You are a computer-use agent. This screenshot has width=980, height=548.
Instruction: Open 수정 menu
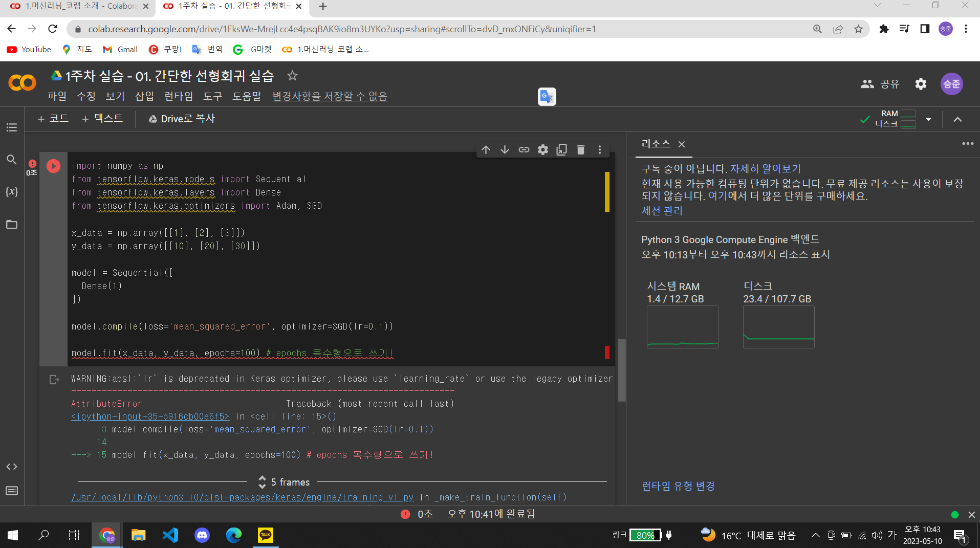[x=86, y=96]
